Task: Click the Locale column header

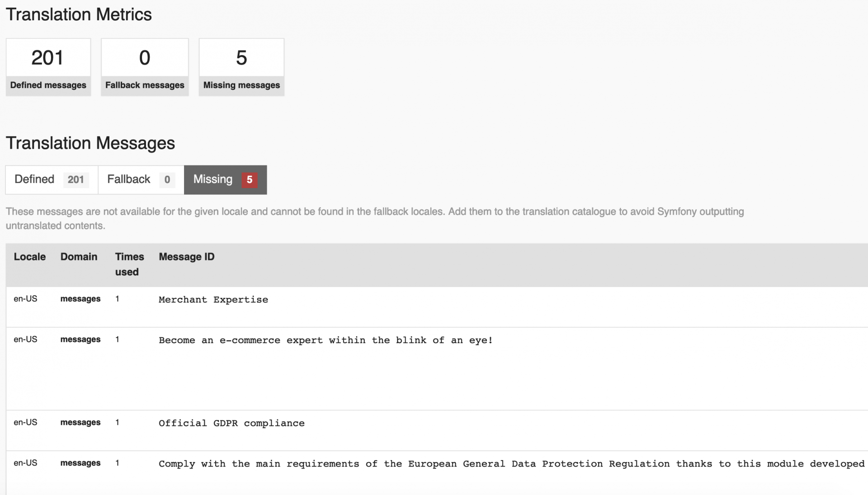Action: tap(30, 257)
